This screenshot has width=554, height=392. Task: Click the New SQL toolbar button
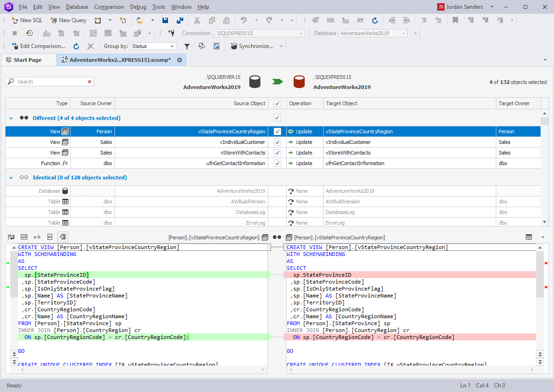[x=27, y=20]
